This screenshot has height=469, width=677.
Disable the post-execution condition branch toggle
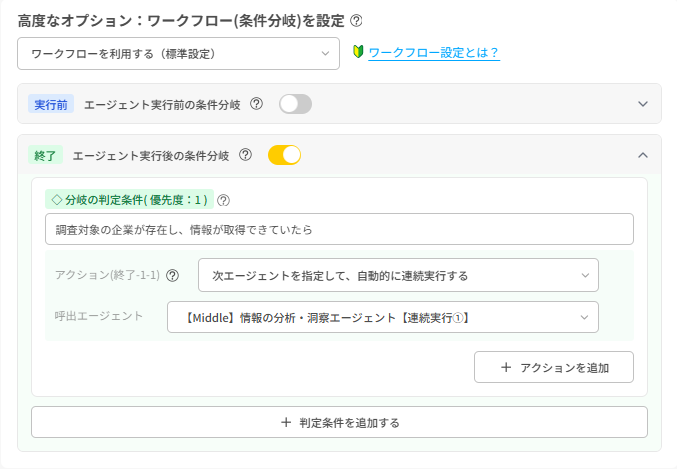pyautogui.click(x=284, y=155)
